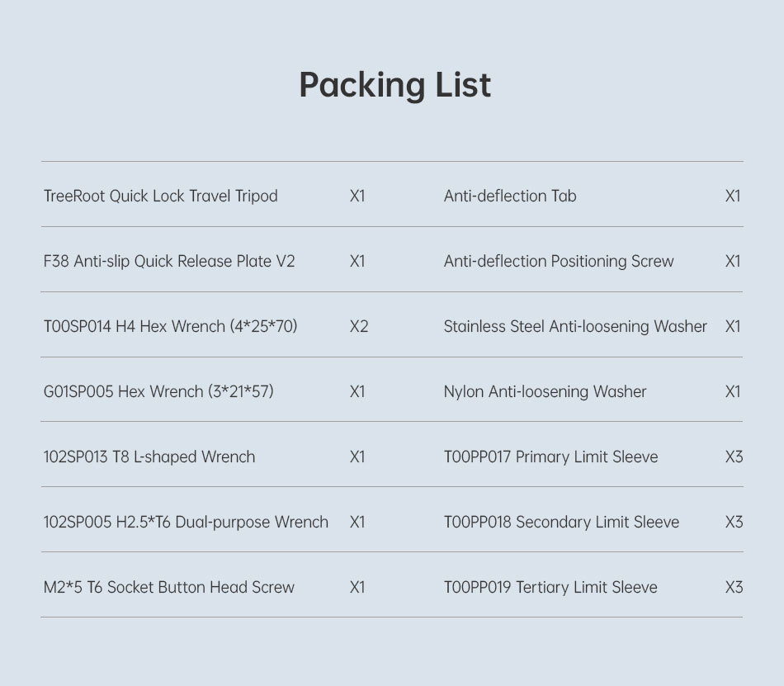Click Stainless Steel Anti-loosening Washer text
Viewport: 784px width, 686px height.
tap(575, 327)
